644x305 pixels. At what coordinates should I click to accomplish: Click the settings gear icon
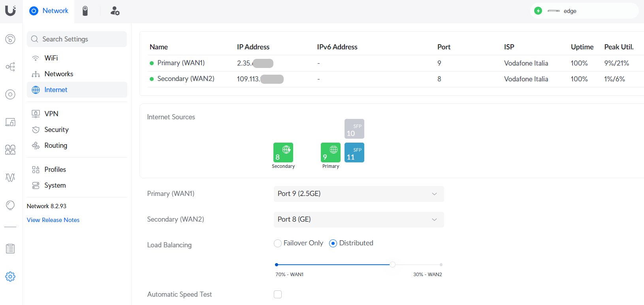10,277
